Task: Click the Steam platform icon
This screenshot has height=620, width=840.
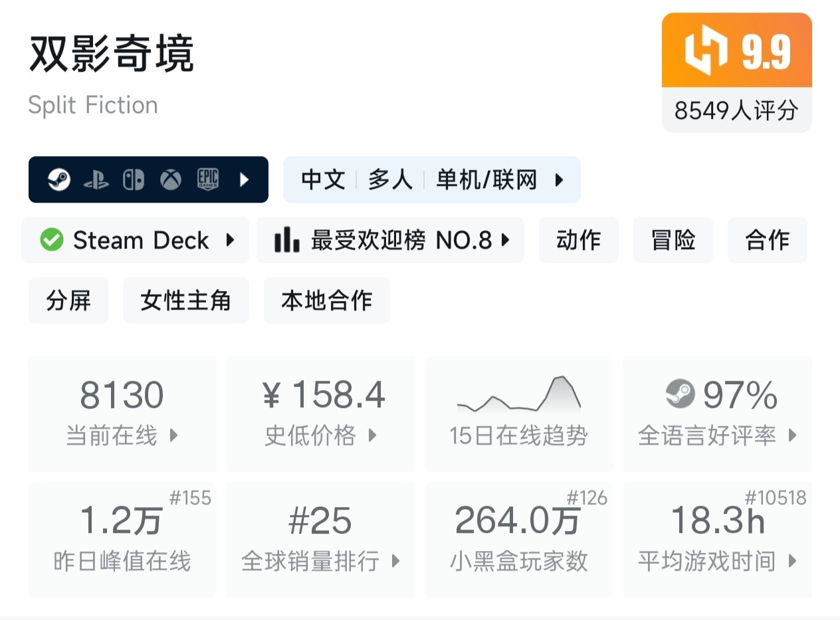Action: [59, 179]
